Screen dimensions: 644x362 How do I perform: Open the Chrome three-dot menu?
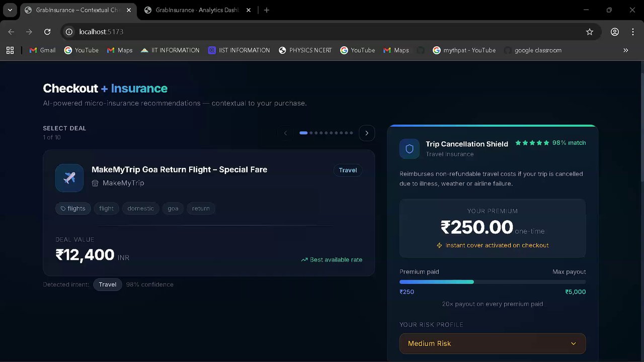pos(633,32)
